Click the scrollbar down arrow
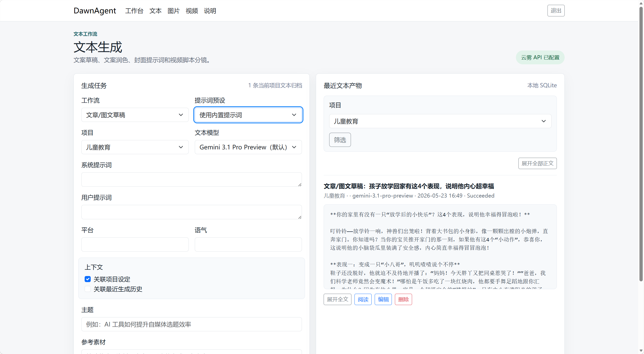The image size is (644, 354). pos(641,351)
